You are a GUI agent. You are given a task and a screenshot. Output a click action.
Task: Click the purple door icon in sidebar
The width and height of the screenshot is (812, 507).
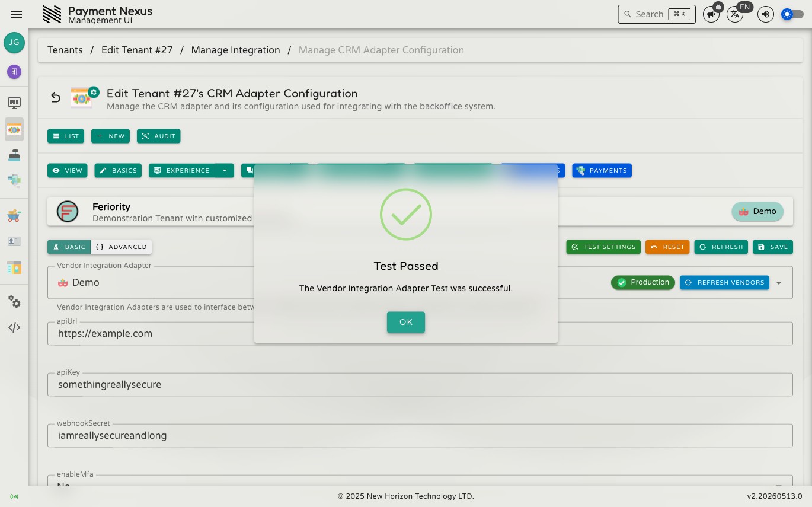(x=14, y=72)
